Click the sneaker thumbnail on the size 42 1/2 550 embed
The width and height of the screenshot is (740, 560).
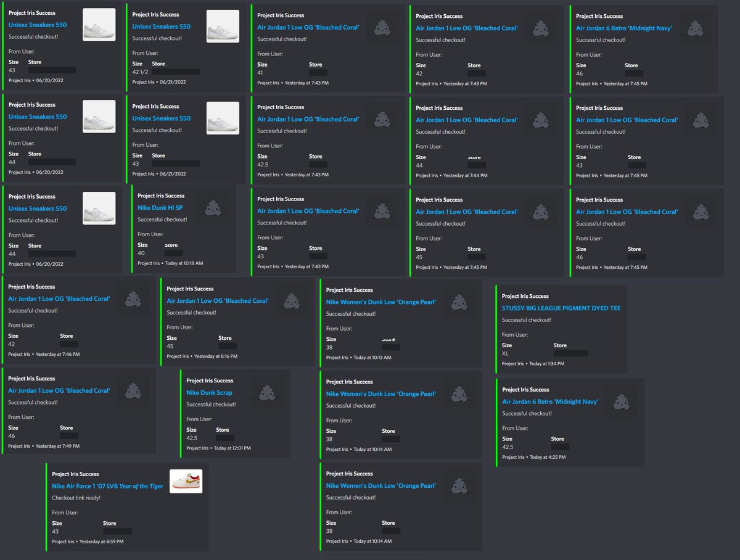pos(223,25)
